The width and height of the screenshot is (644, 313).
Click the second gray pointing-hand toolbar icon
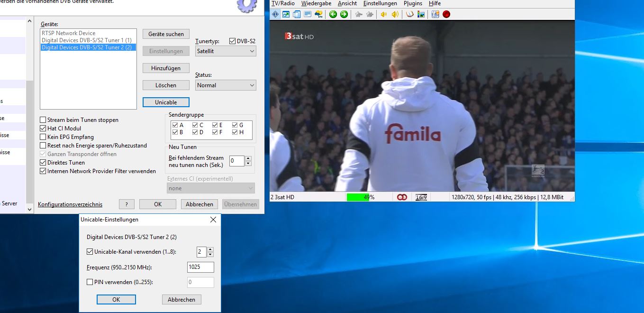pos(370,14)
